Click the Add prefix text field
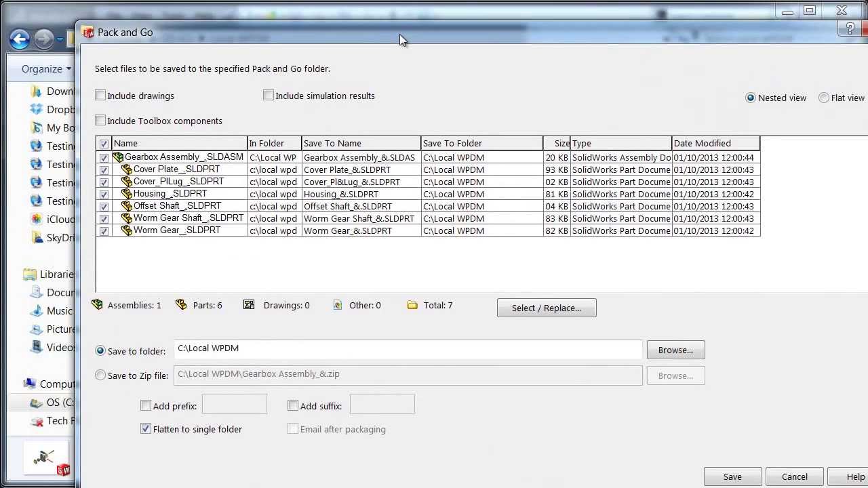This screenshot has width=868, height=488. point(235,405)
